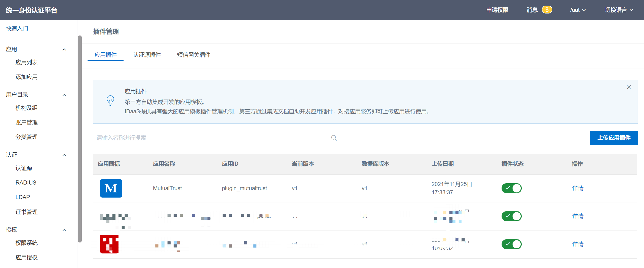Click the red app icon in third row
The width and height of the screenshot is (644, 268).
(x=109, y=244)
